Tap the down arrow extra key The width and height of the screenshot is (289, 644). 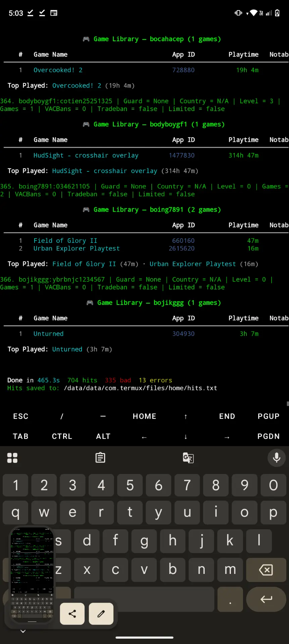pyautogui.click(x=186, y=436)
